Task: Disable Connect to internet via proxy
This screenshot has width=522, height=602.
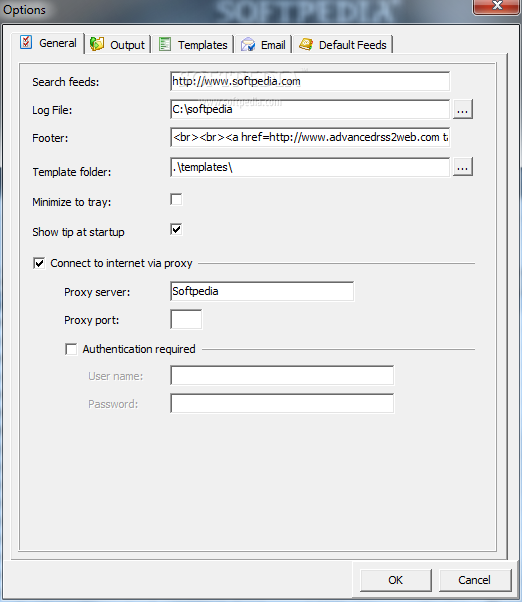Action: pyautogui.click(x=39, y=263)
